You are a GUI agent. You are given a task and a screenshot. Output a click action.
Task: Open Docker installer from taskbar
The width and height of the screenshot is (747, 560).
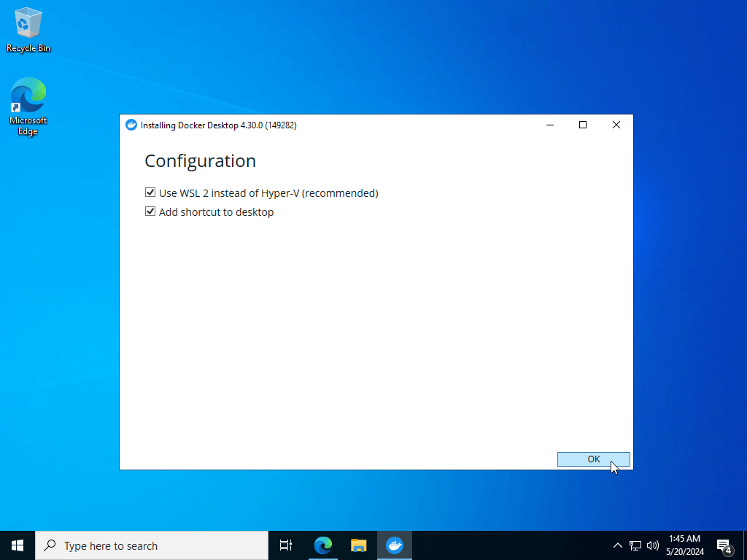tap(395, 545)
